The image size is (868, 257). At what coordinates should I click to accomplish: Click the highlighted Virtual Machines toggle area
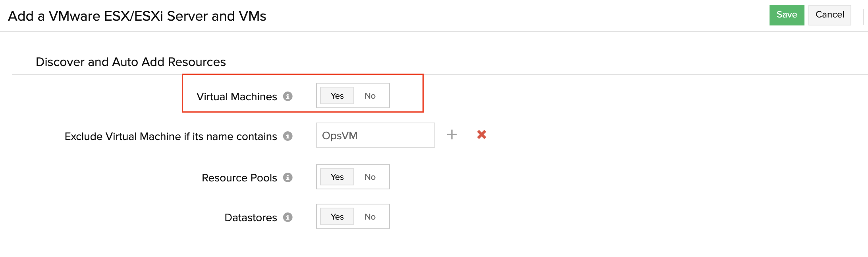pyautogui.click(x=303, y=93)
